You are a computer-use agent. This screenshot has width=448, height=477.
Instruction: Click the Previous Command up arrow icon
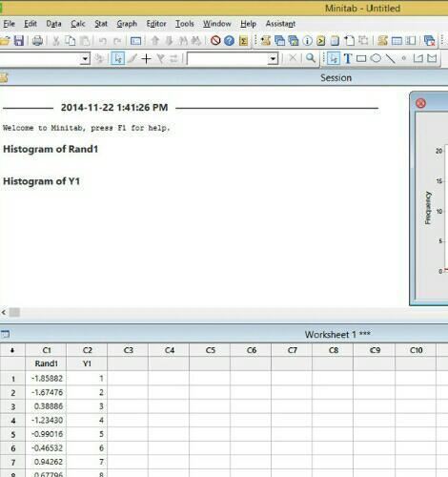pyautogui.click(x=154, y=41)
